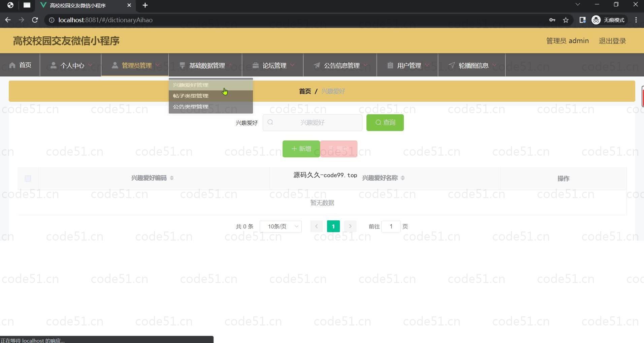The width and height of the screenshot is (644, 343).
Task: Click the 共 0 条 total count text
Action: coord(245,226)
